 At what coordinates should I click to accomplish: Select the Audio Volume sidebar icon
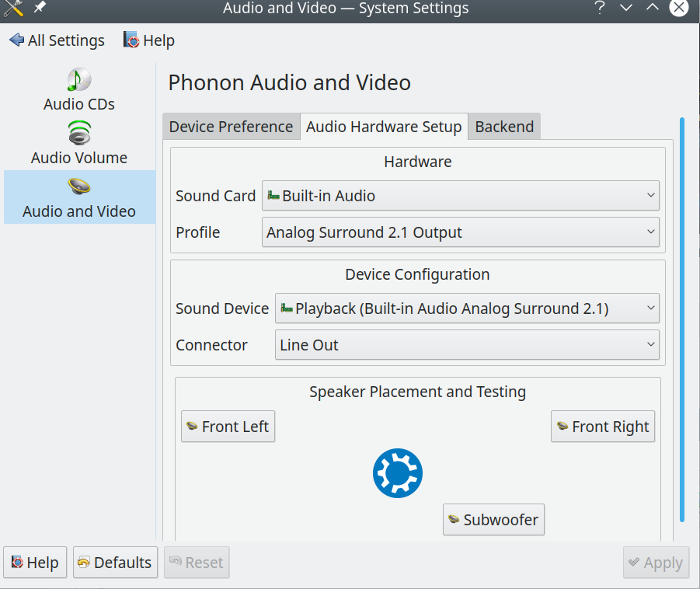click(x=79, y=133)
